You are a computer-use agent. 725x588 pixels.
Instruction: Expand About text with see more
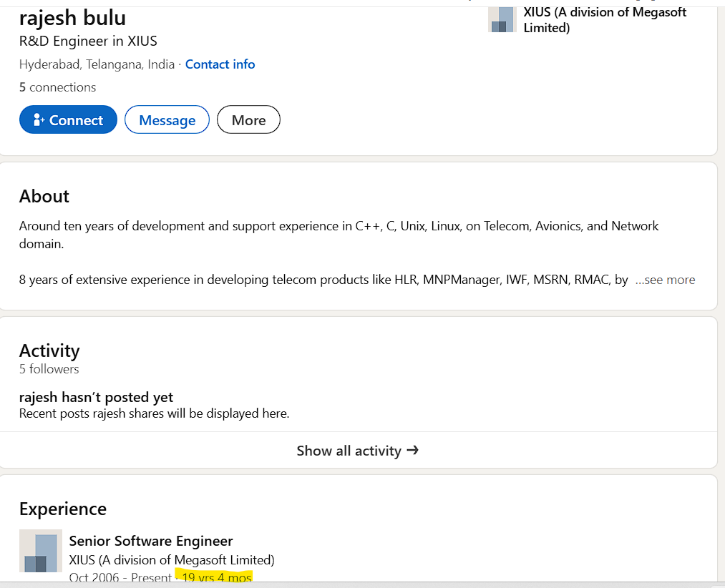point(665,280)
